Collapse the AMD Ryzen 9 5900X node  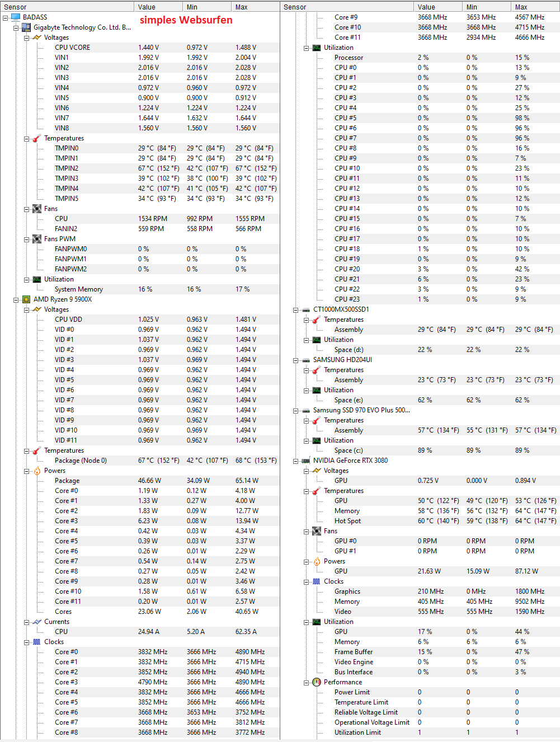point(16,299)
